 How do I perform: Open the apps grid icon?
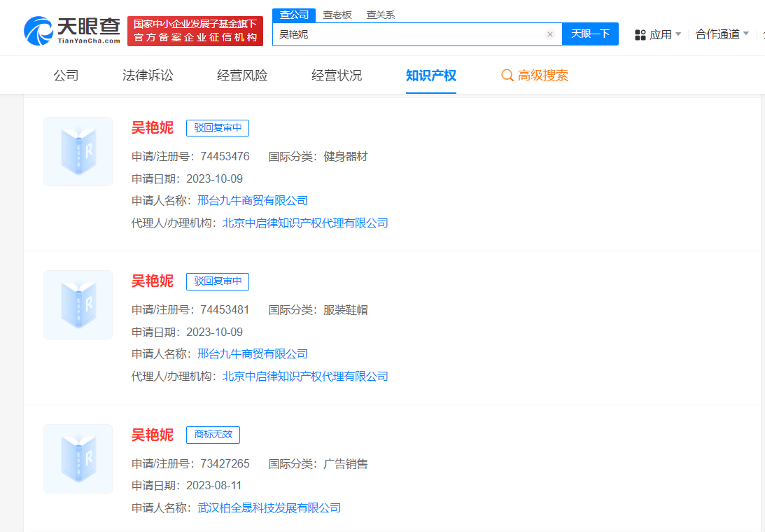click(x=640, y=35)
